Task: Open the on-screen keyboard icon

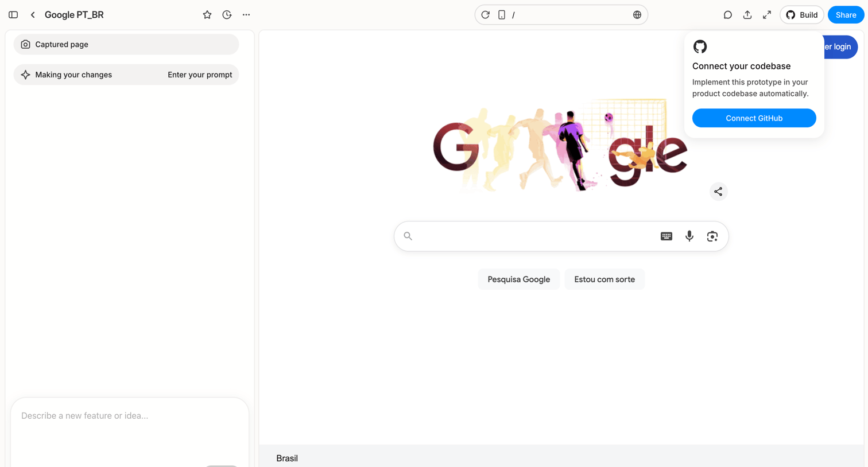Action: tap(666, 236)
